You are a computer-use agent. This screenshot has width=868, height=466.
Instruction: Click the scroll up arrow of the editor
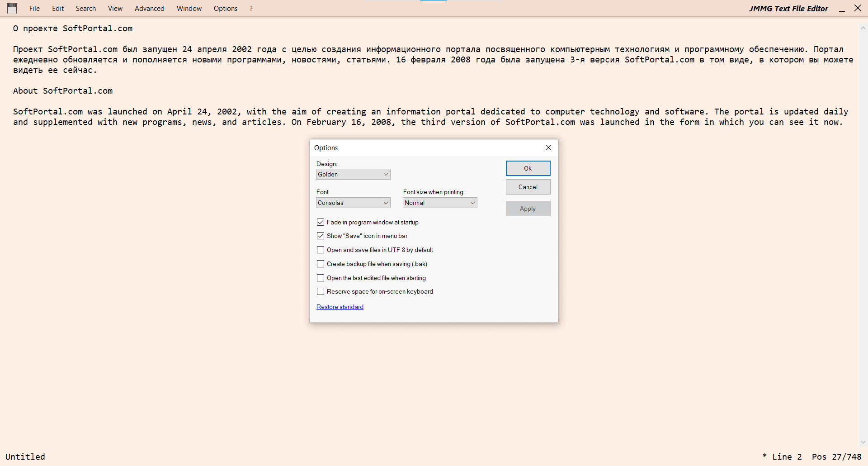(x=863, y=28)
